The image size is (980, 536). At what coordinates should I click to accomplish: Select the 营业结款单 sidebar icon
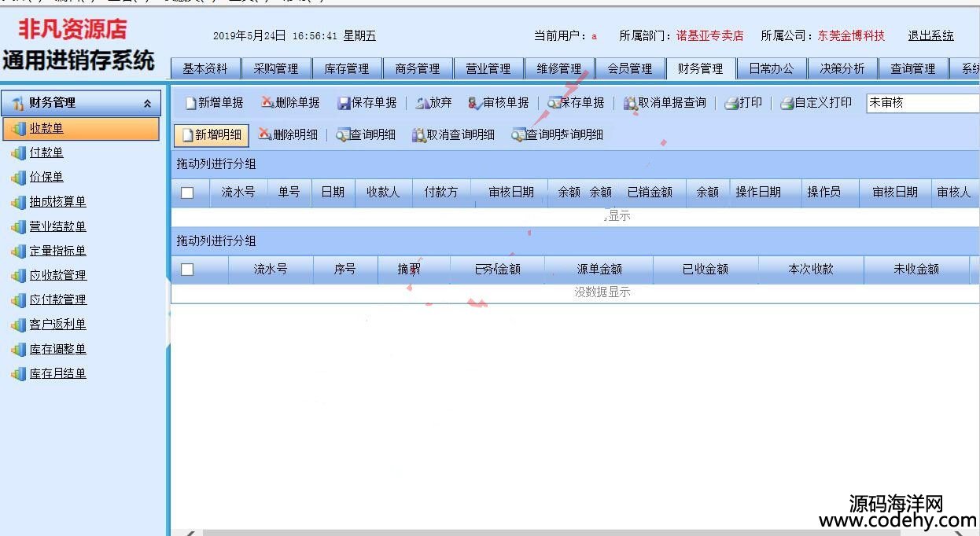18,226
